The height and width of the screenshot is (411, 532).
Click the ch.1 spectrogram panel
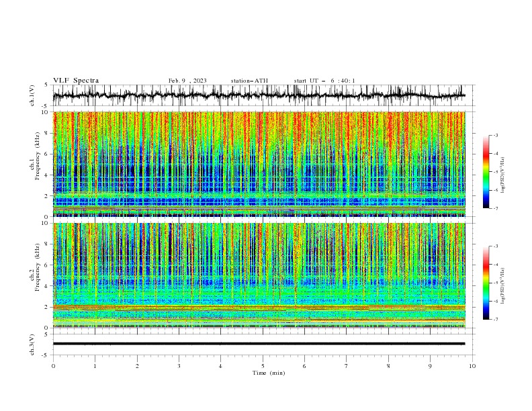pyautogui.click(x=259, y=164)
